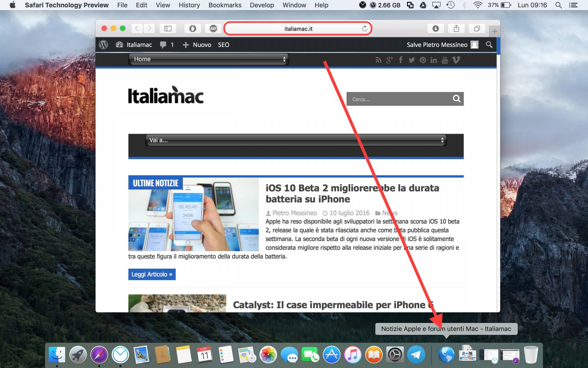Viewport: 588px width, 368px height.
Task: Open iTunes from the Dock
Action: coord(352,355)
